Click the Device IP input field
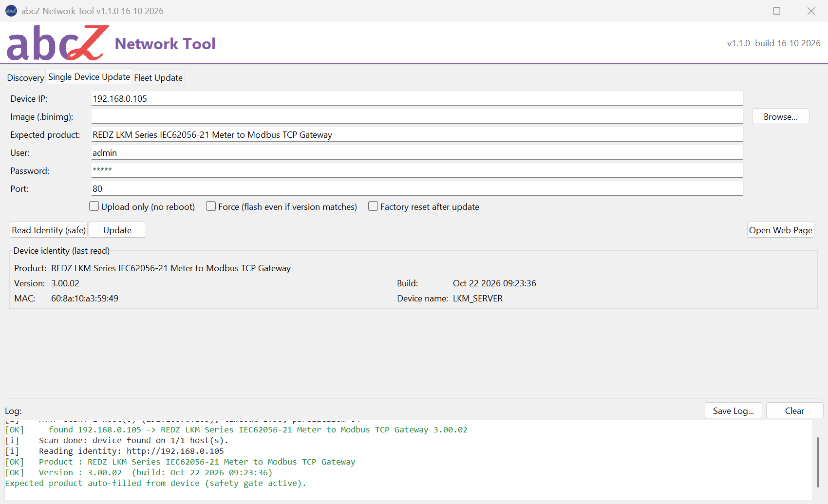Screen dimensions: 828x504 point(417,98)
